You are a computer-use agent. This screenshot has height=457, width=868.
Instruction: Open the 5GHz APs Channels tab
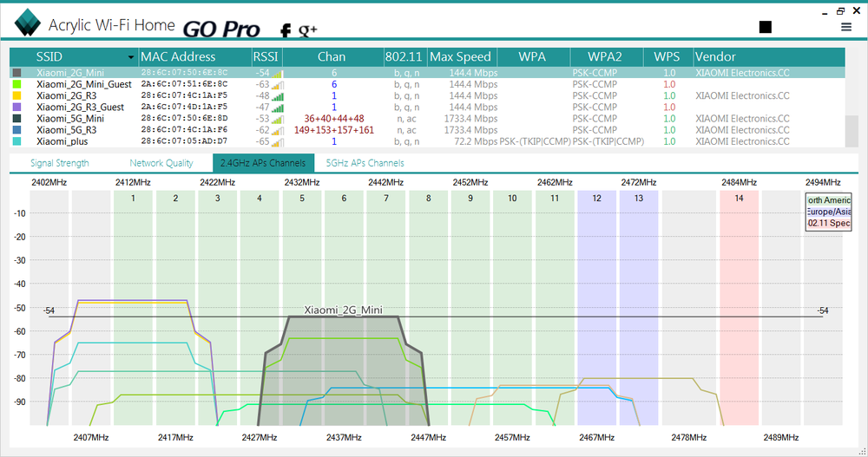[365, 163]
